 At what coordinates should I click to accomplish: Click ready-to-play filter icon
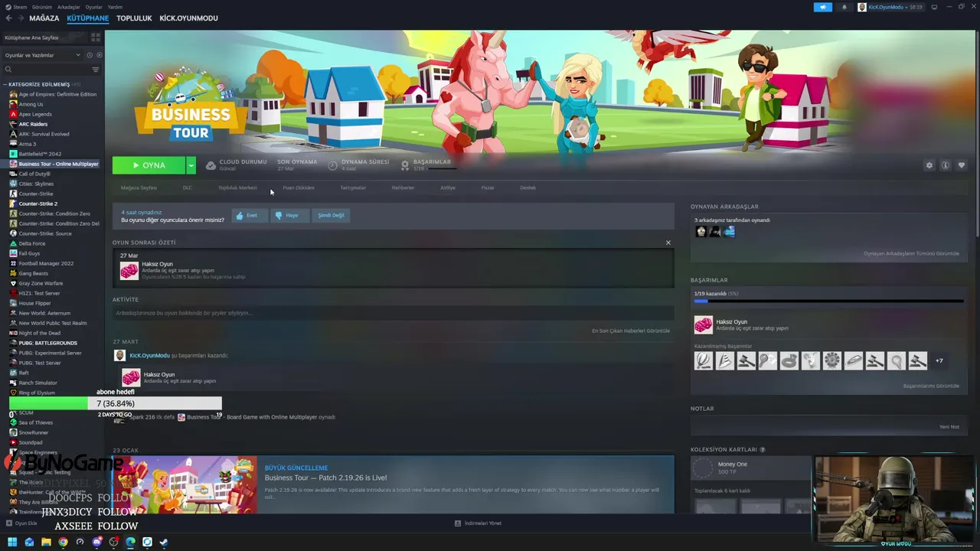click(99, 55)
